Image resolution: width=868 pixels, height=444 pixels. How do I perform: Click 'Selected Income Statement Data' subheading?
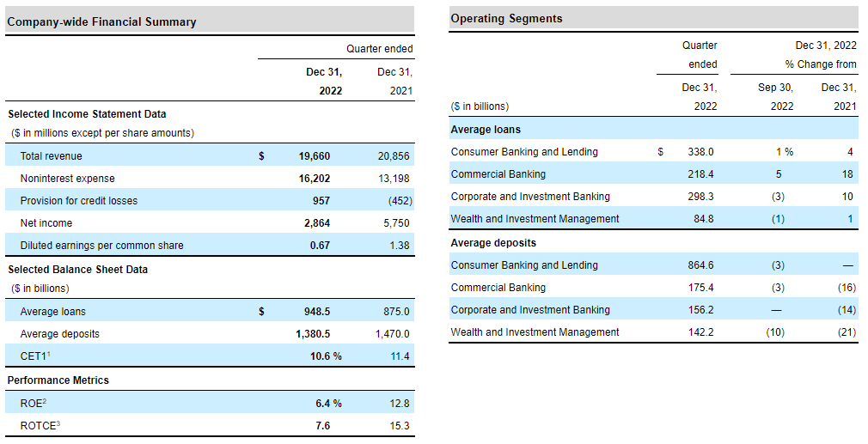point(87,114)
